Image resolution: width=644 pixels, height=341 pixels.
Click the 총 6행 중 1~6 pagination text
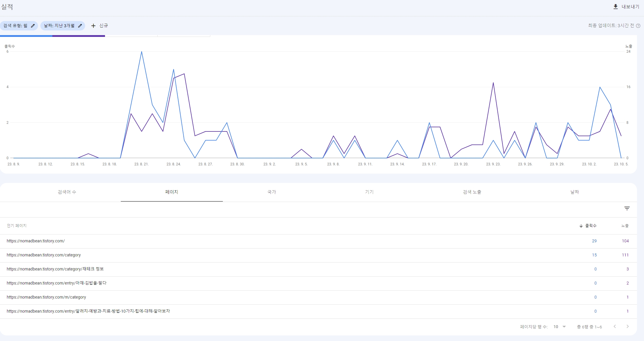589,327
